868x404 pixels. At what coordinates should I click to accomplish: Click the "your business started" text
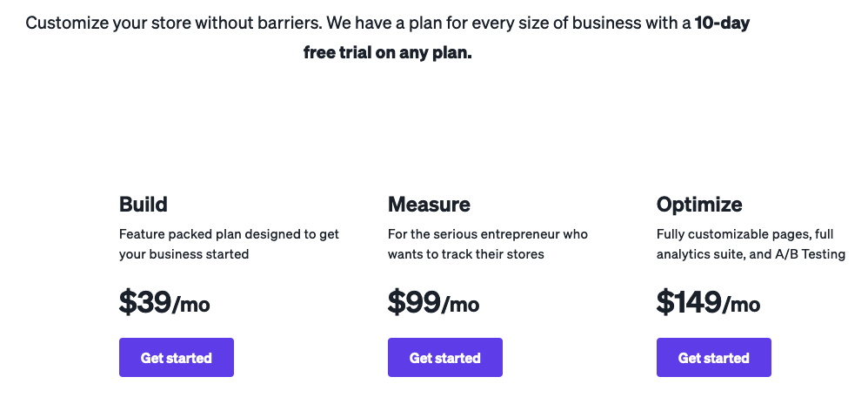184,254
